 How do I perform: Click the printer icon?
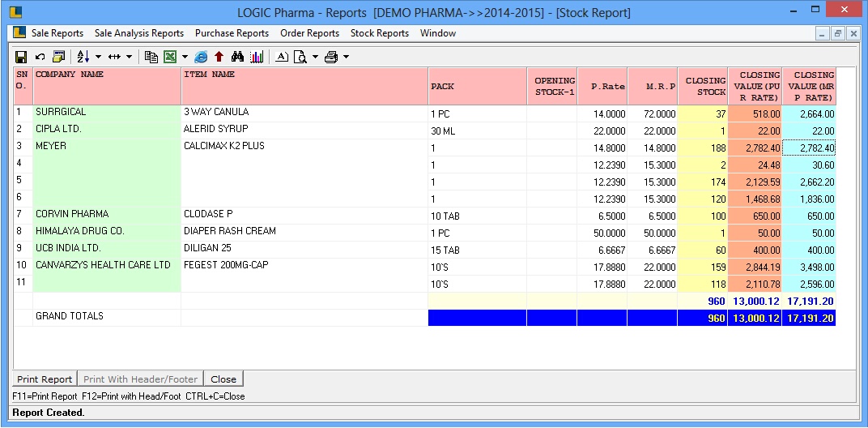pos(331,57)
